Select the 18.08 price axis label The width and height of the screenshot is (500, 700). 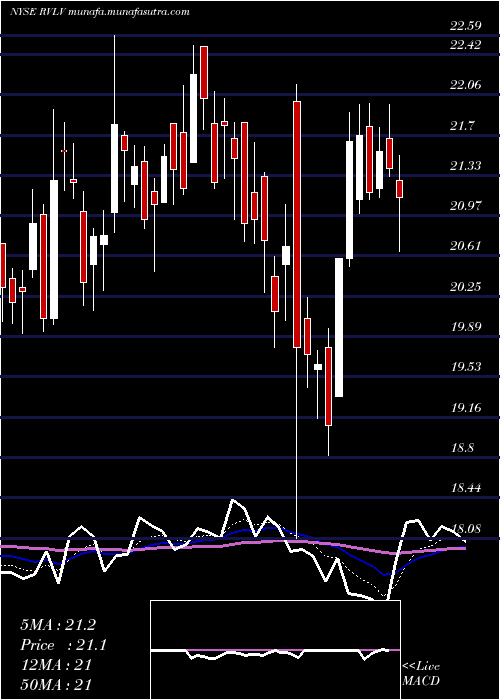pyautogui.click(x=466, y=529)
